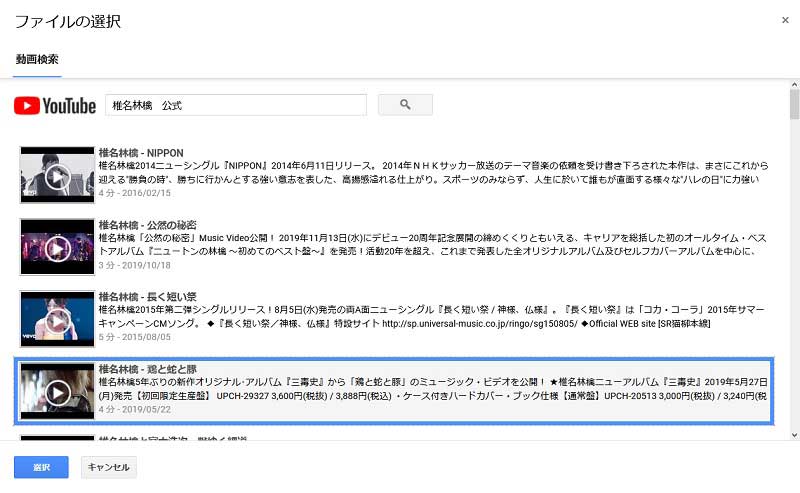Click the YouTube logo
The height and width of the screenshot is (493, 800).
click(x=55, y=106)
